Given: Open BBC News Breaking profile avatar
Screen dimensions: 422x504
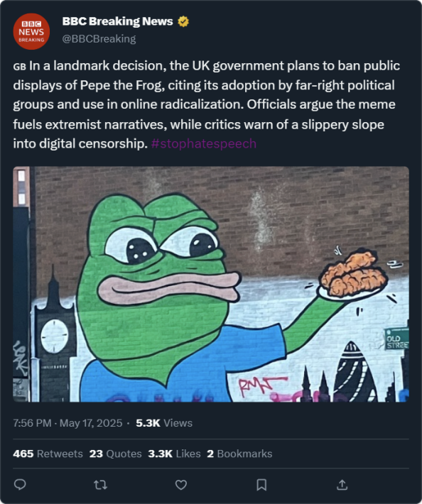Looking at the screenshot, I should pyautogui.click(x=31, y=31).
